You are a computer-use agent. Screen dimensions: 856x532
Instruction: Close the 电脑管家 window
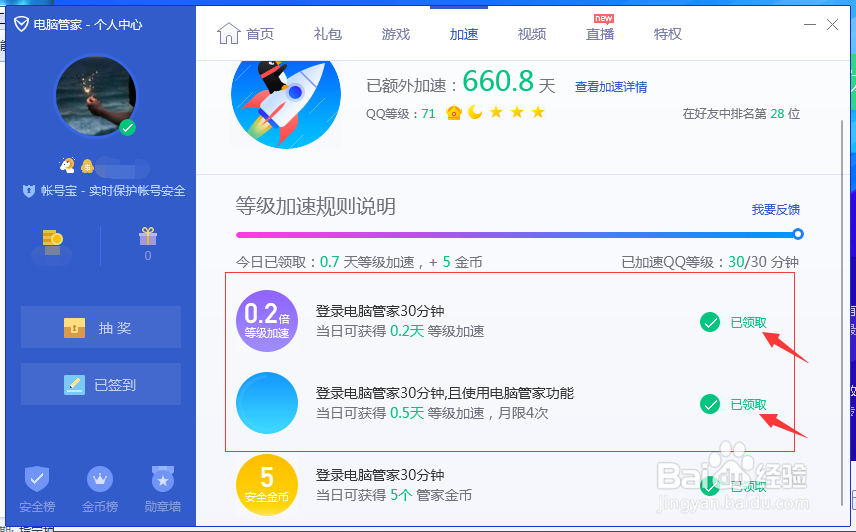[833, 25]
